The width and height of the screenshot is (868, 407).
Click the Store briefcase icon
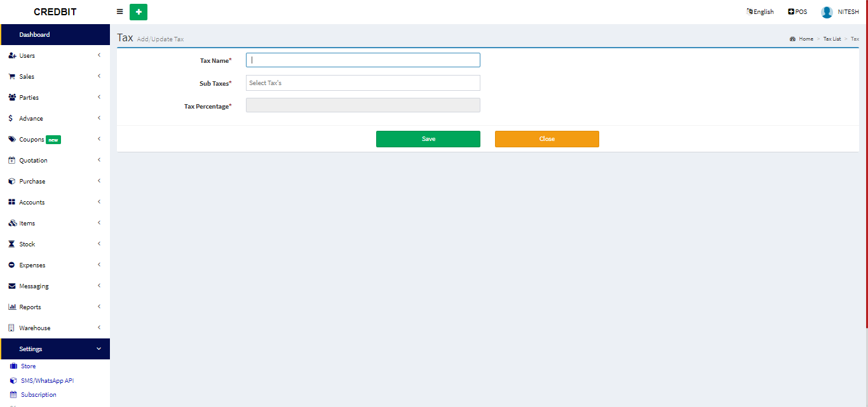(13, 366)
